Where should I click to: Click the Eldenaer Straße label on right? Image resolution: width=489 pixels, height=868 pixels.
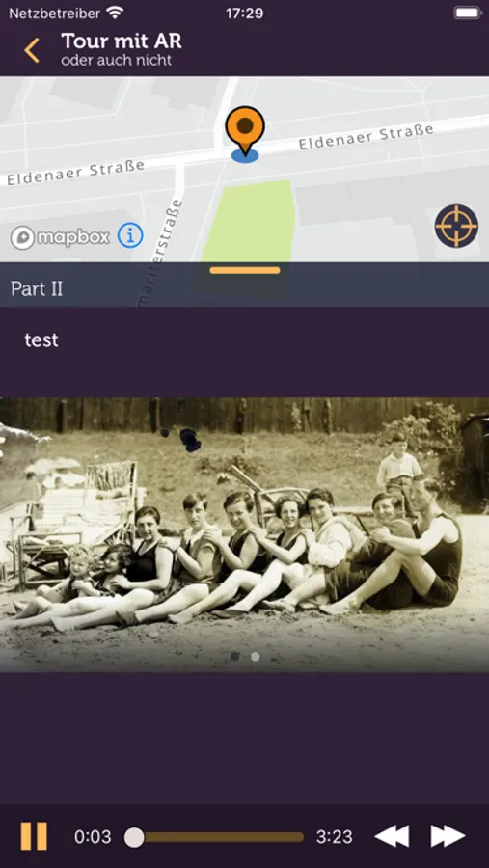pos(367,136)
